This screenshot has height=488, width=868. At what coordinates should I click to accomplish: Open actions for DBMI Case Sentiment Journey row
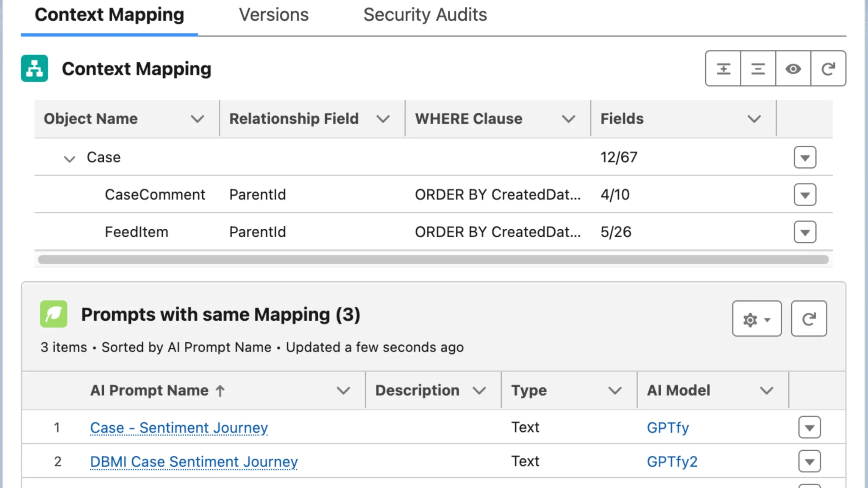click(810, 461)
